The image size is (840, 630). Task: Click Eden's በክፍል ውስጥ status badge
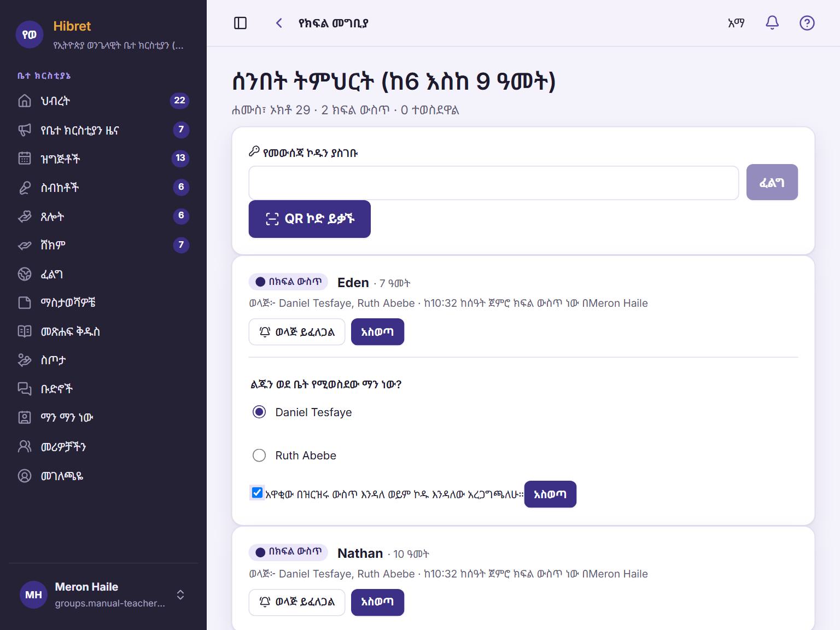click(x=288, y=282)
